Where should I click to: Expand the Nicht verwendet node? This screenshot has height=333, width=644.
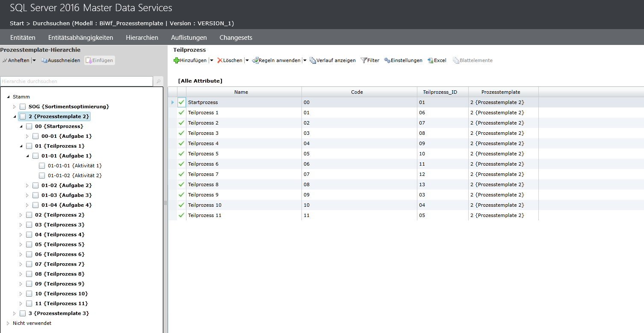pyautogui.click(x=8, y=323)
